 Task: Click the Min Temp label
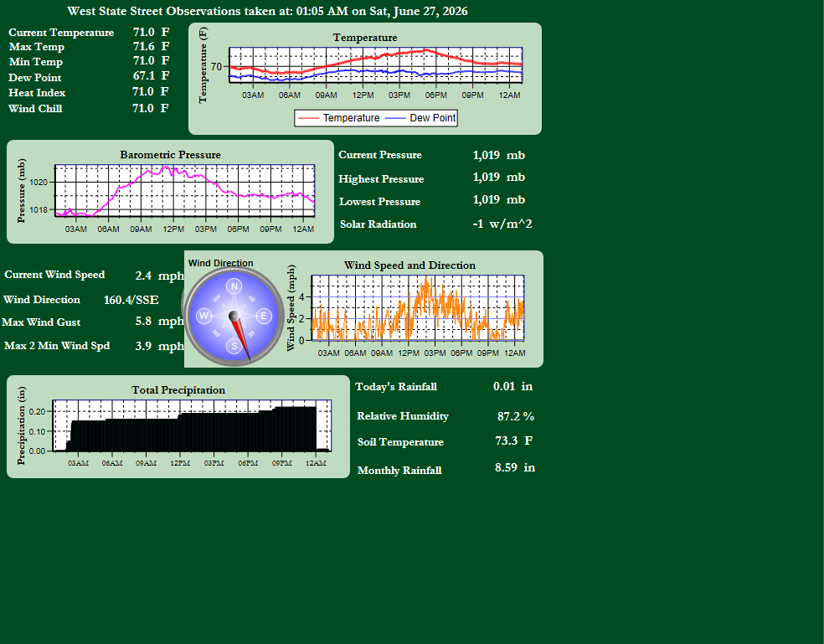(x=36, y=61)
